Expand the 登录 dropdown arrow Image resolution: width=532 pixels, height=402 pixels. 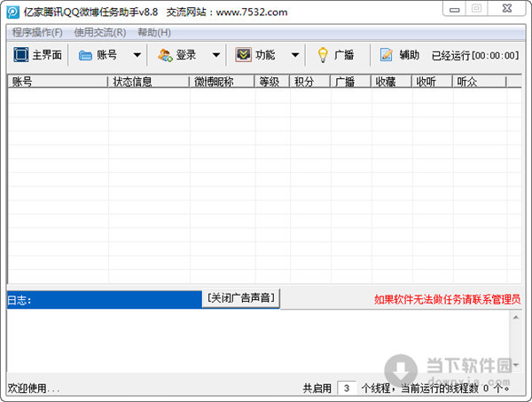215,55
